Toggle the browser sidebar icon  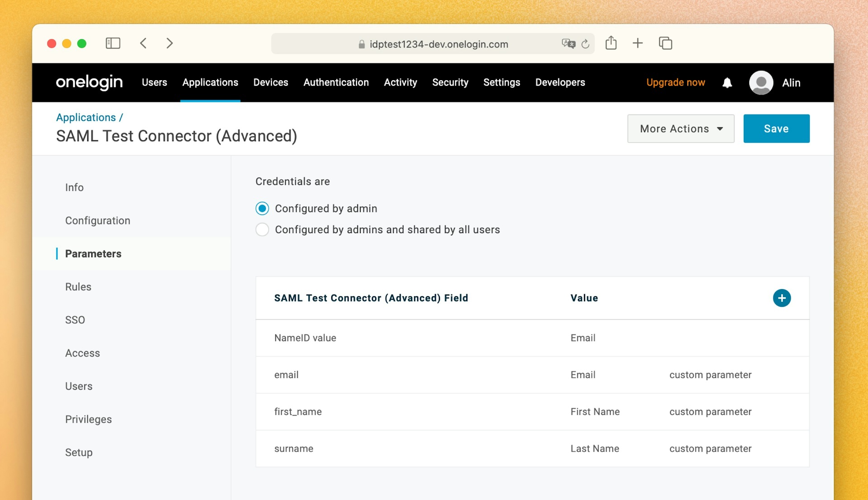[x=113, y=43]
